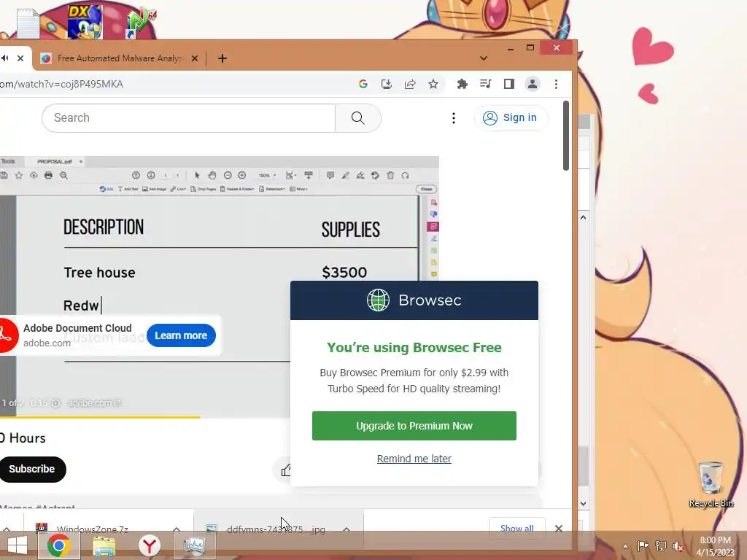Click the ad info icon in video

(x=55, y=402)
